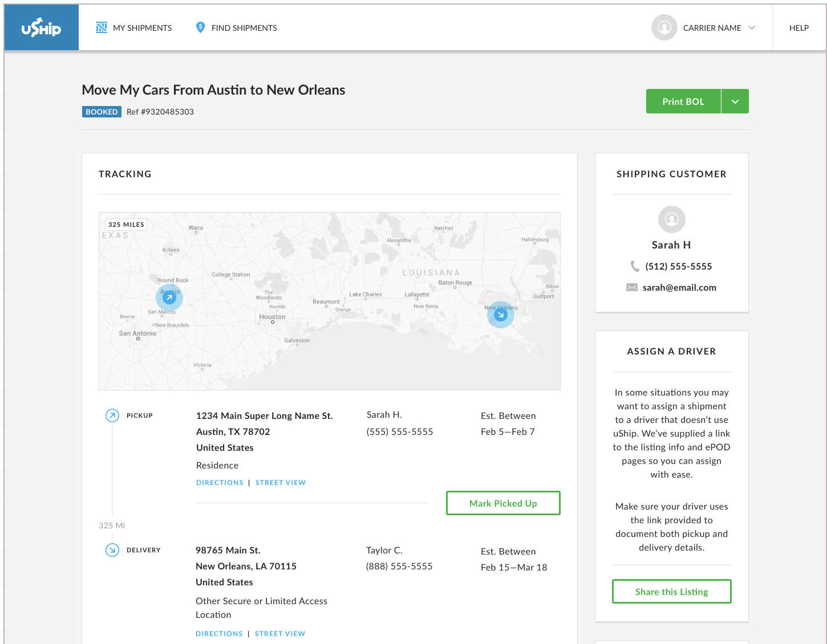Open the My Shipments menu

(142, 28)
